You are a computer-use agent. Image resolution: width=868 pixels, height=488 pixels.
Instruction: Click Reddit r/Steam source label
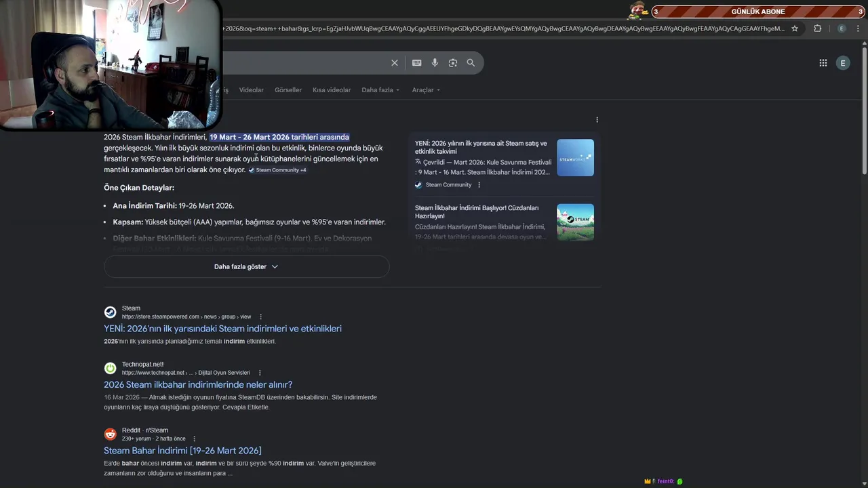click(145, 430)
